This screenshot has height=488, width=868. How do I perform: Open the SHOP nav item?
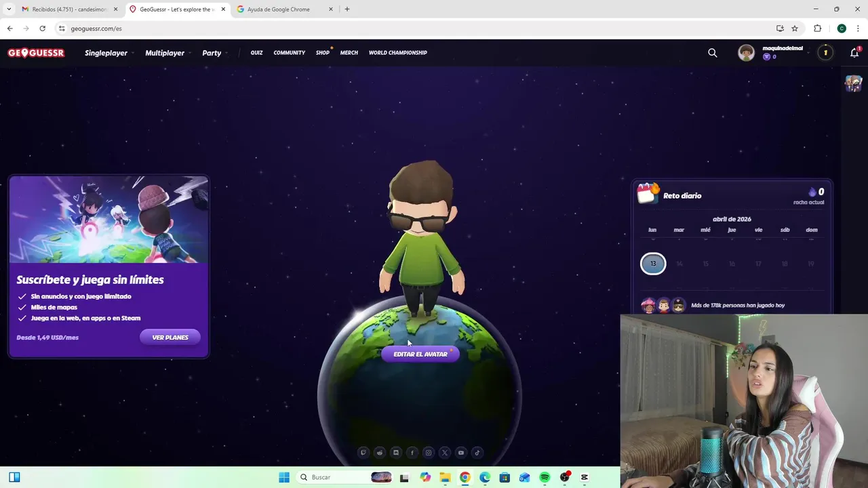pos(323,53)
